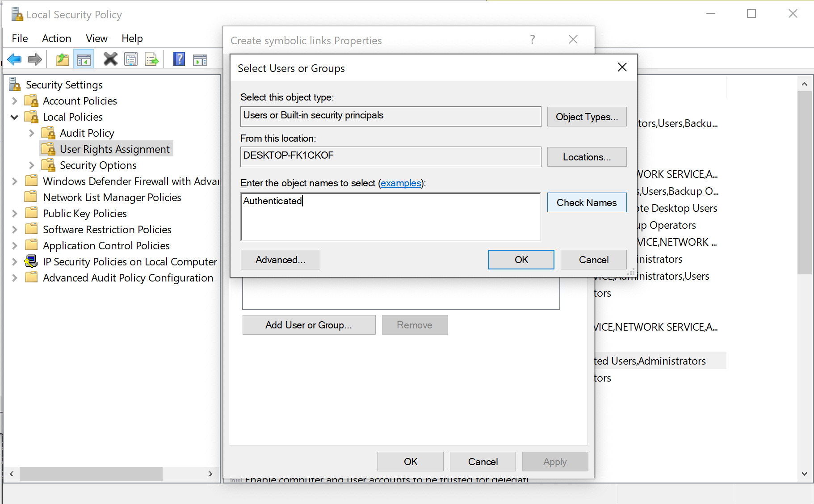
Task: Click Object Types button
Action: coord(587,117)
